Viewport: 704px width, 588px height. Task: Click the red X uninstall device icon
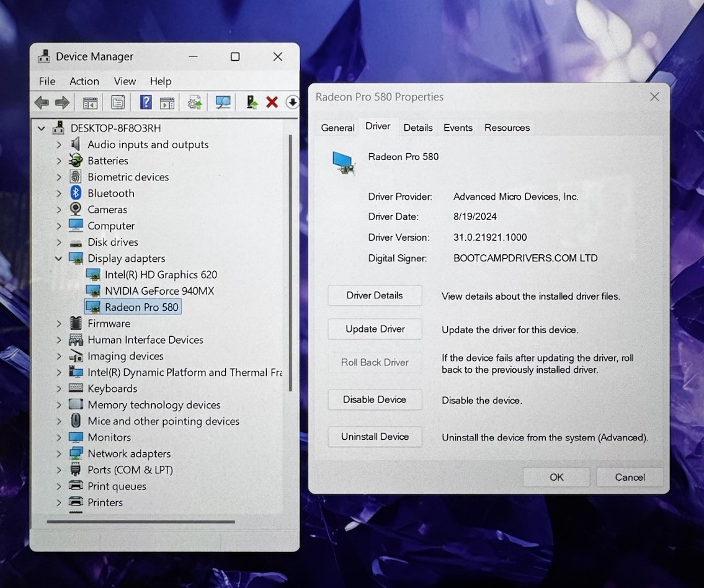pyautogui.click(x=272, y=102)
